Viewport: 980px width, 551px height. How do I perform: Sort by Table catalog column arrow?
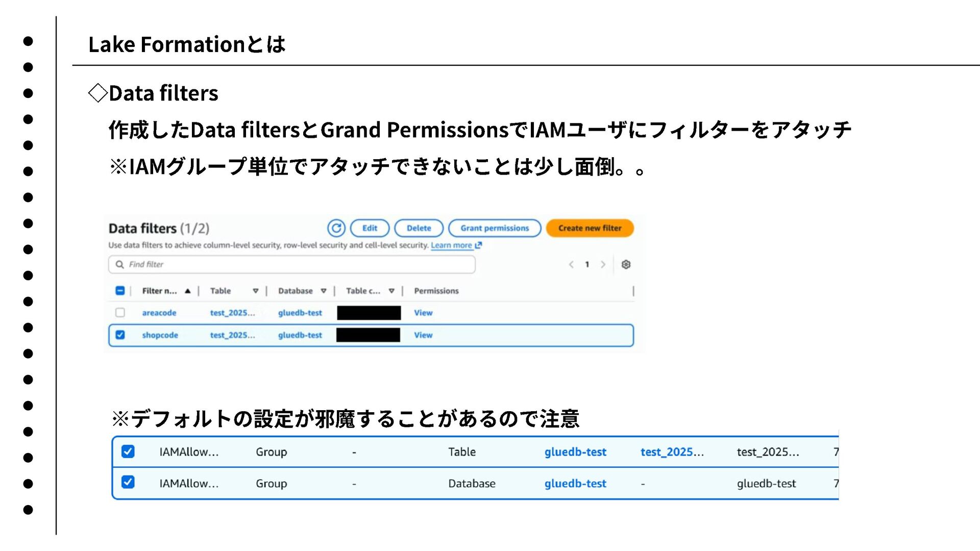pyautogui.click(x=391, y=291)
